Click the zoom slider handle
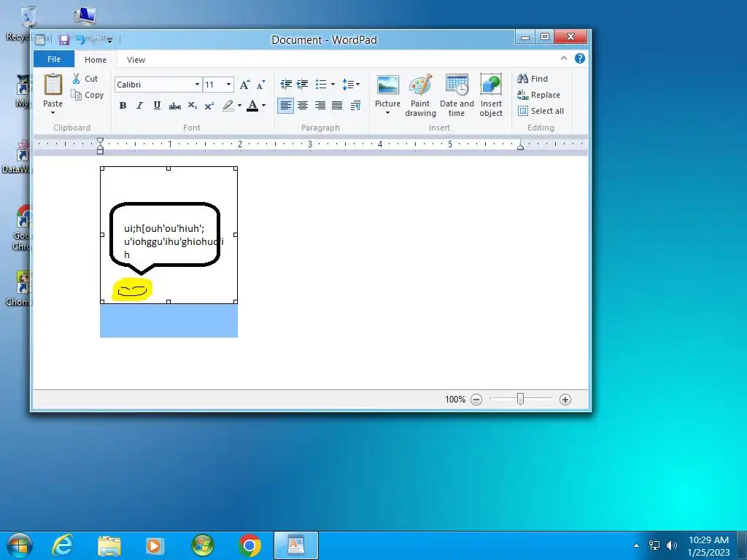The height and width of the screenshot is (560, 747). 520,399
